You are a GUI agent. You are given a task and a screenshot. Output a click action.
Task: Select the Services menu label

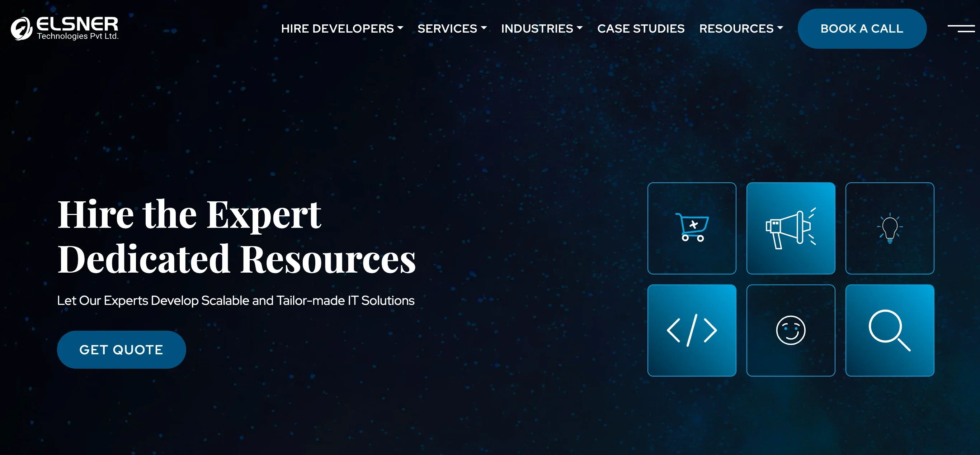447,29
